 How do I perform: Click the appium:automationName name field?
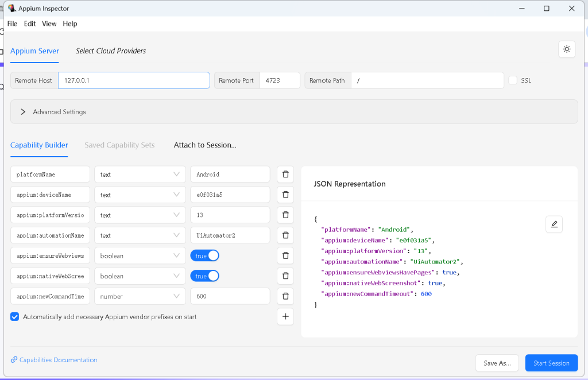tap(51, 235)
